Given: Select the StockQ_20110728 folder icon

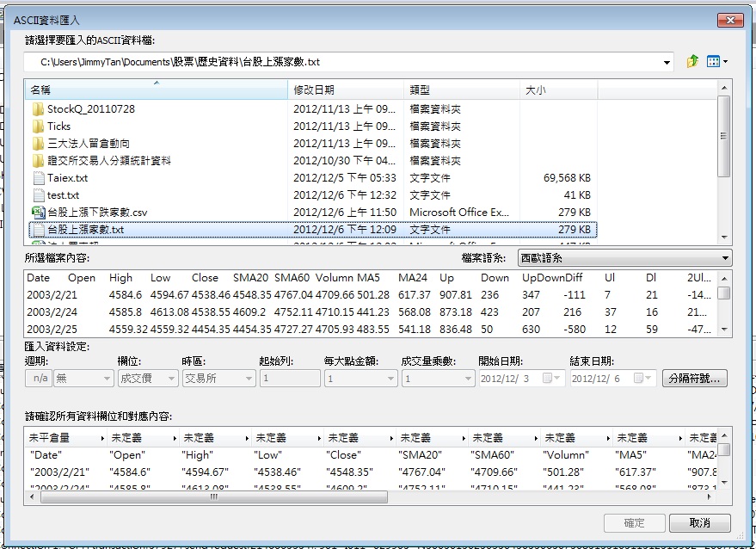Looking at the screenshot, I should coord(38,109).
